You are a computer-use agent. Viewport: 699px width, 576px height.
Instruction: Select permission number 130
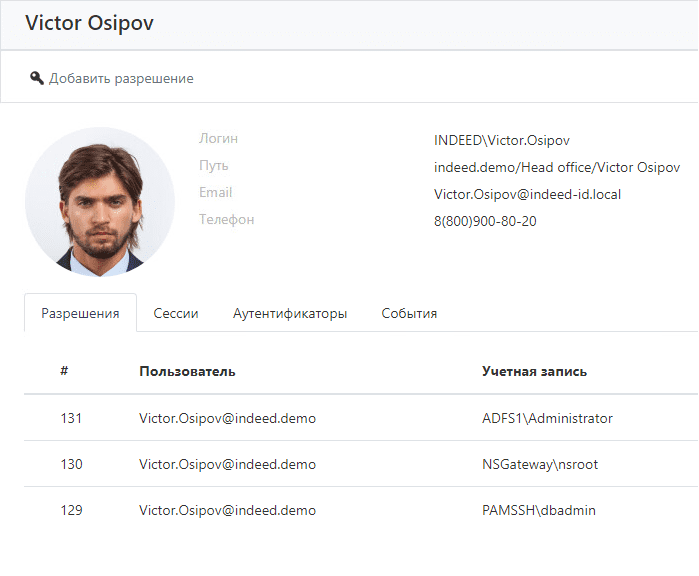pyautogui.click(x=71, y=464)
